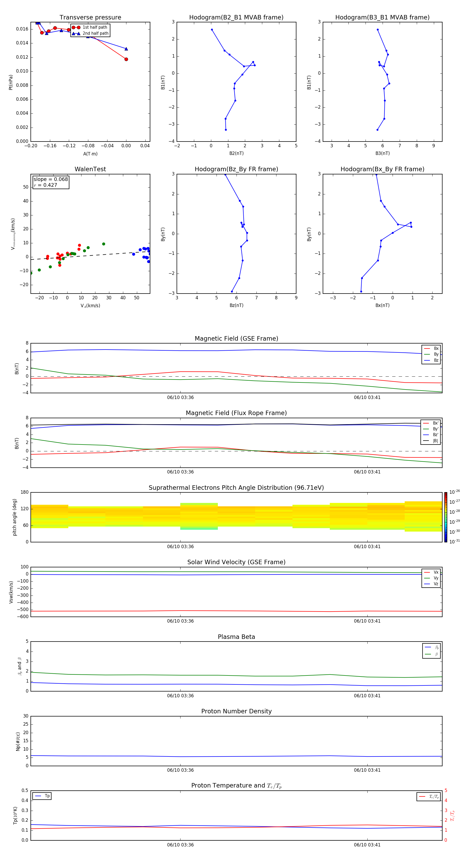Select the βp entry in the Plasma Beta legend
473x868 pixels.
tap(431, 647)
